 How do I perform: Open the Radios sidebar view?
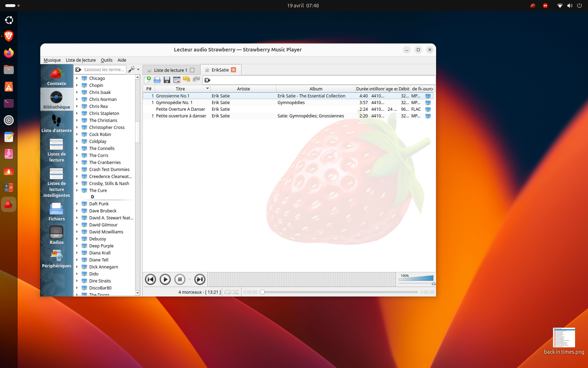(56, 235)
